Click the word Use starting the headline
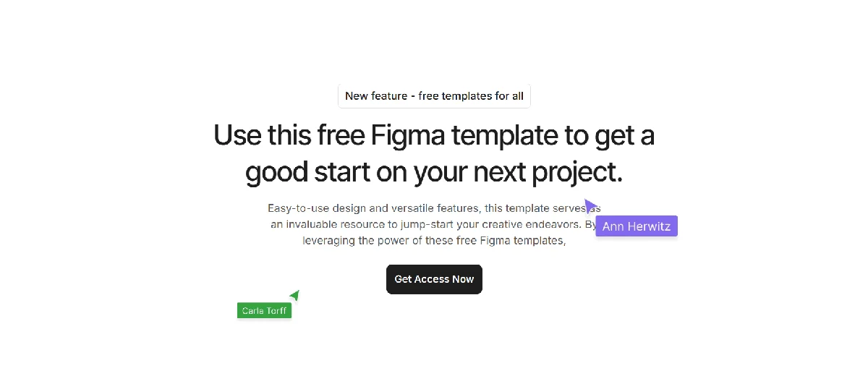Image resolution: width=868 pixels, height=376 pixels. pyautogui.click(x=237, y=136)
